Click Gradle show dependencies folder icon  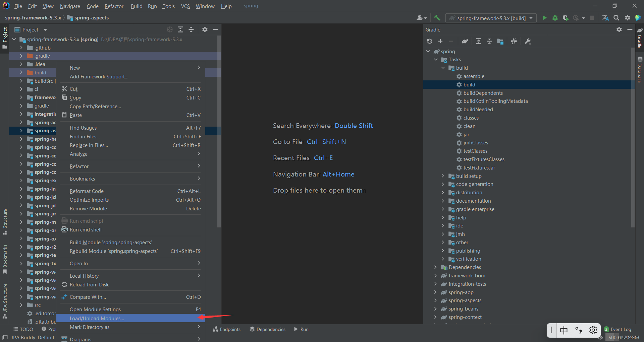point(500,41)
